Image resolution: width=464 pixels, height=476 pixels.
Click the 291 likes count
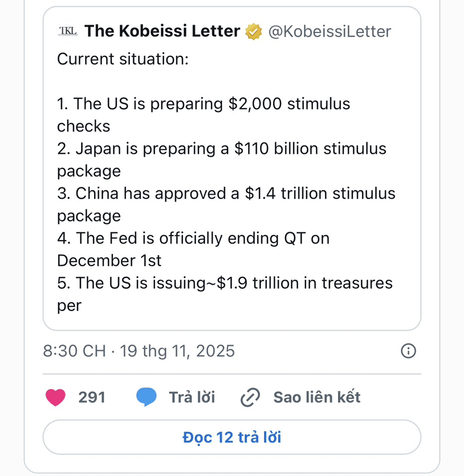[x=92, y=398]
